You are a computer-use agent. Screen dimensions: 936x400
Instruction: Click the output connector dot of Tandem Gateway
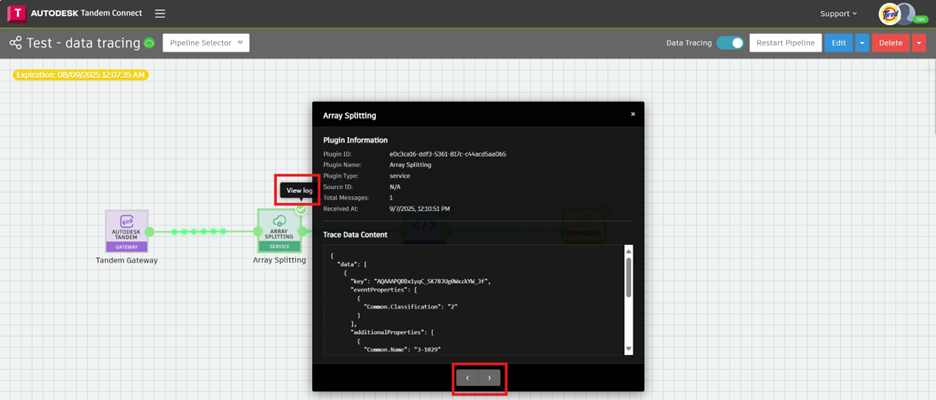click(149, 231)
